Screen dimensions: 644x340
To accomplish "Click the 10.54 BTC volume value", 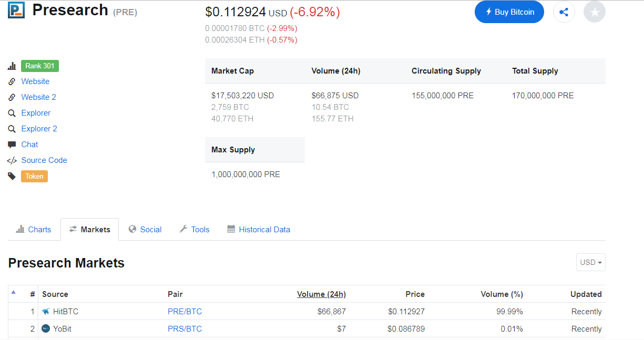I will tap(330, 107).
